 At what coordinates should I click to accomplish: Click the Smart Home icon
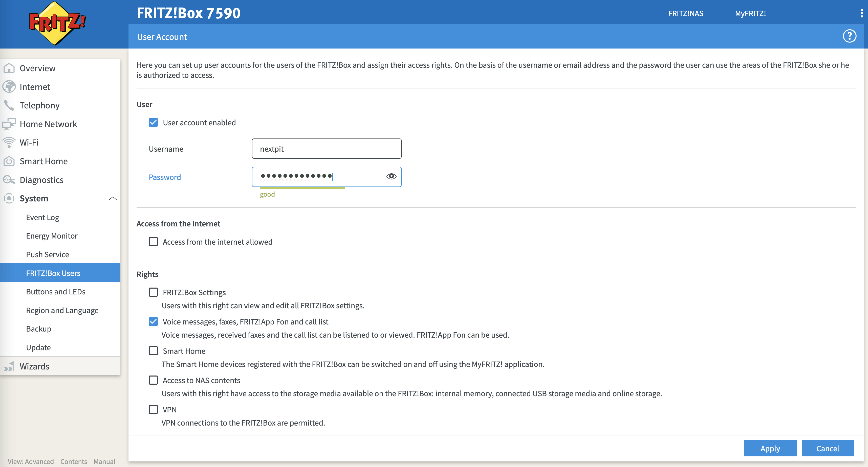point(9,161)
